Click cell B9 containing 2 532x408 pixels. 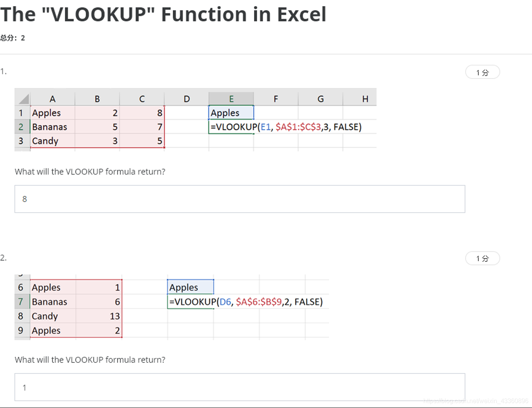(x=99, y=331)
